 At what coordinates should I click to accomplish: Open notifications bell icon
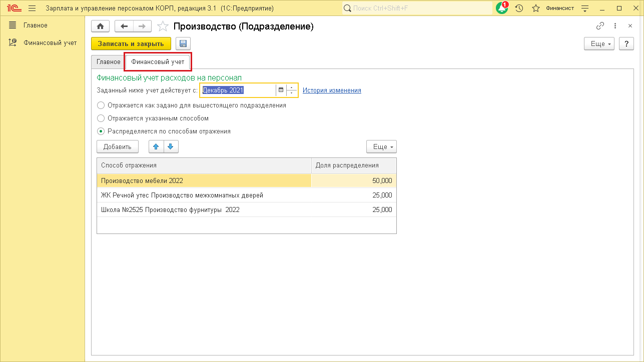coord(501,8)
